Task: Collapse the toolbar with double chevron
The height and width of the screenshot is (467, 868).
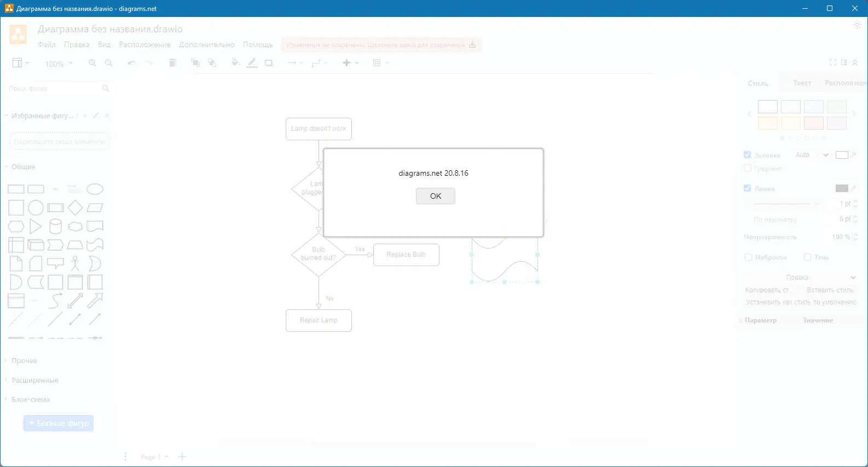Action: pyautogui.click(x=855, y=62)
